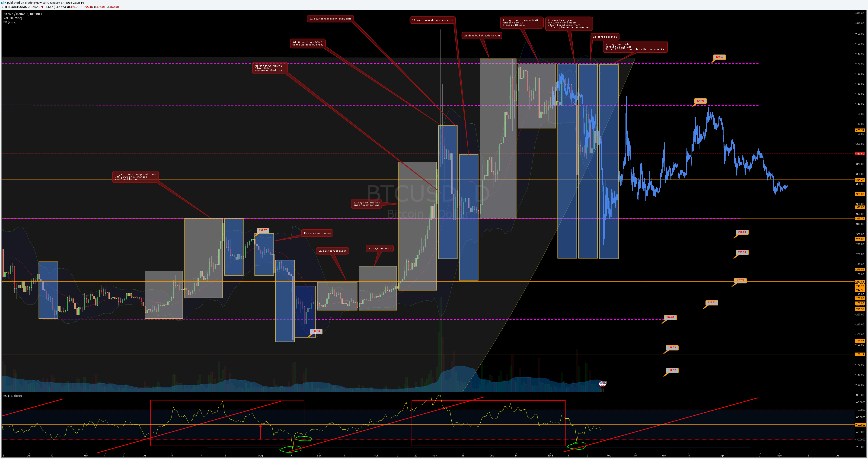Click the Feb label on time axis
Screen dimensions: 868x459
[609, 456]
